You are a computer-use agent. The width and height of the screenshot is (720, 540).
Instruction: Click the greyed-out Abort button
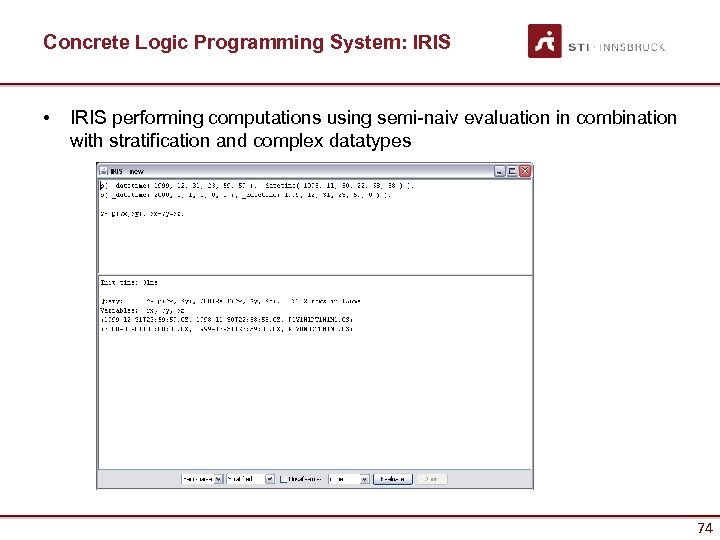tap(431, 479)
